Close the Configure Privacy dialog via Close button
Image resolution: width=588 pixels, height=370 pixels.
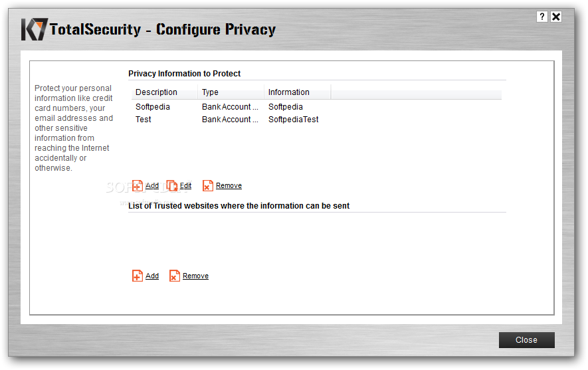pyautogui.click(x=526, y=340)
